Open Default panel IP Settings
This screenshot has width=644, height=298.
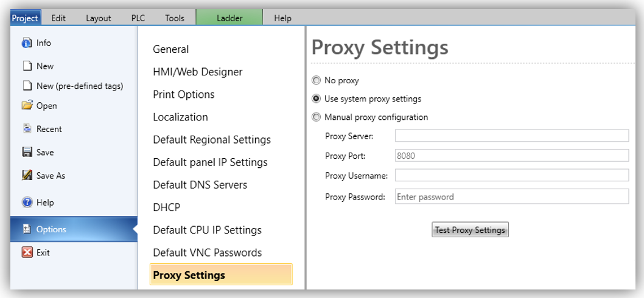pos(210,162)
